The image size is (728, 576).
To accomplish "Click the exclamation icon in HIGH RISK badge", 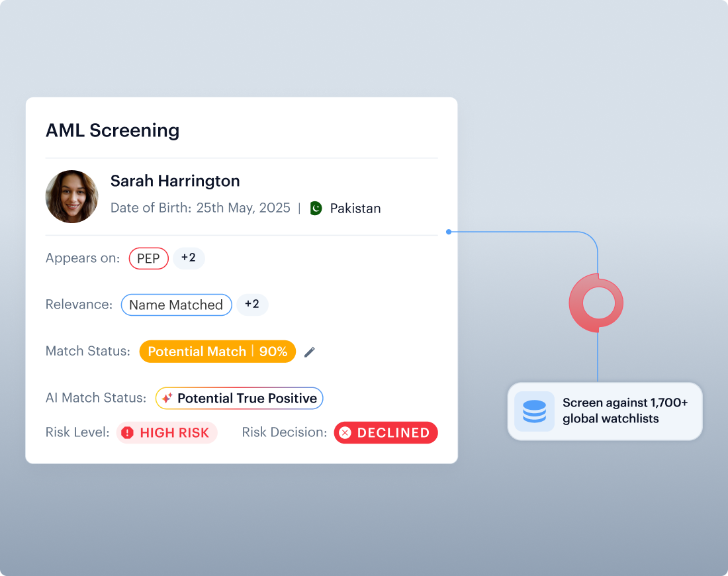I will (127, 433).
